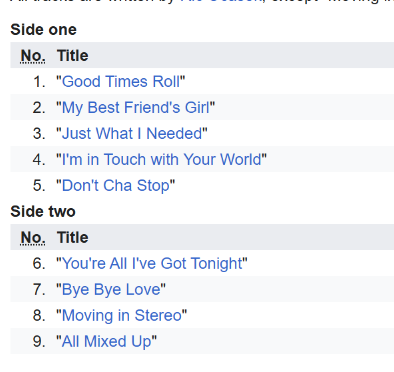The image size is (394, 372).
Task: Click the "No." abbreviation in Side two header
Action: [33, 238]
